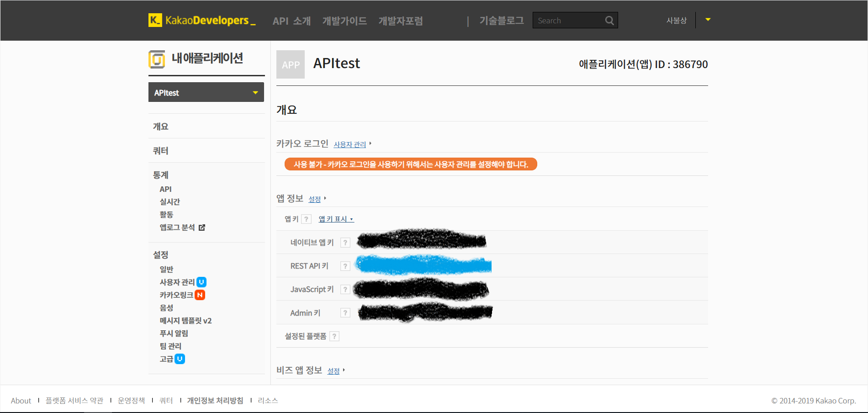Toggle the 앱 키 표시 dropdown link
Screen dimensions: 868x413
(x=336, y=219)
